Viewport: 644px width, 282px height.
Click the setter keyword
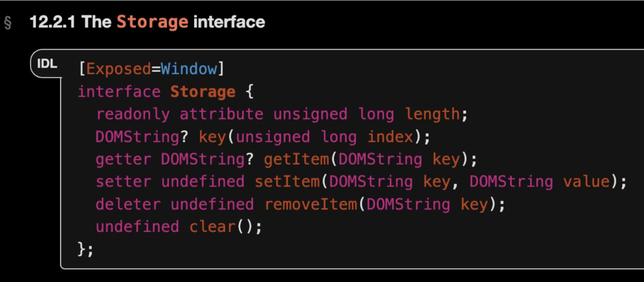123,182
